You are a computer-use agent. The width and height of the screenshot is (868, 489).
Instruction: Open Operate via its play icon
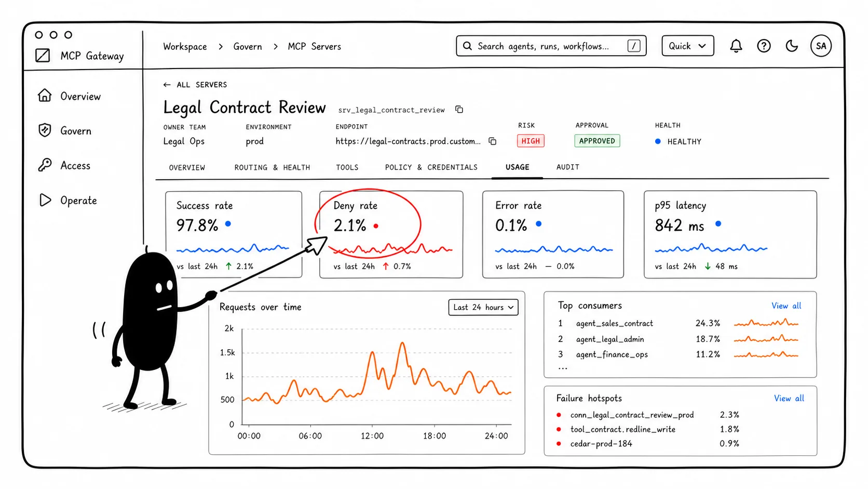pos(45,200)
